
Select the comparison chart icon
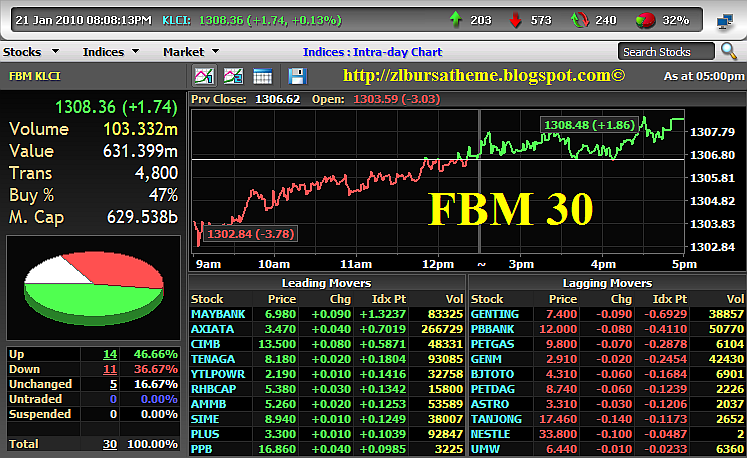tap(233, 76)
